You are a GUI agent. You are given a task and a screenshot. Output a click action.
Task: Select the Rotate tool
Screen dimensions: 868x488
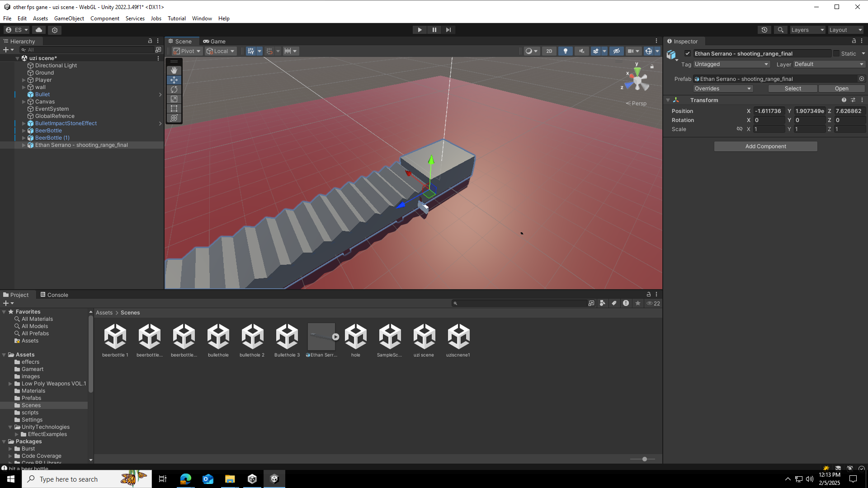click(174, 89)
